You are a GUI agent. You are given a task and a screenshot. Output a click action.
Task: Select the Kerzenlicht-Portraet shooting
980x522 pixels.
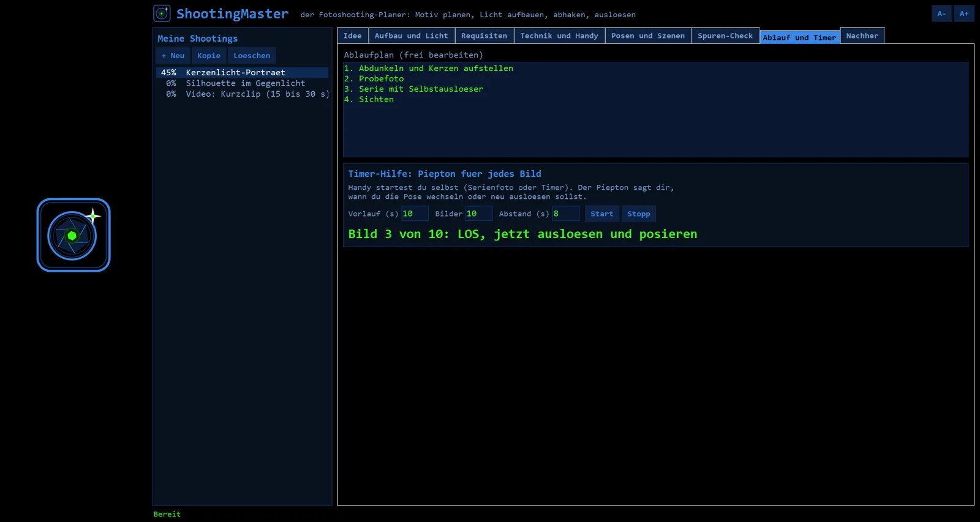[x=243, y=72]
